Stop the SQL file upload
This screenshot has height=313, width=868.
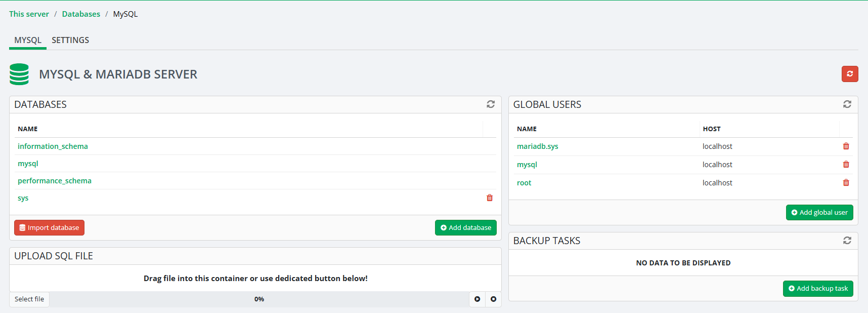493,299
